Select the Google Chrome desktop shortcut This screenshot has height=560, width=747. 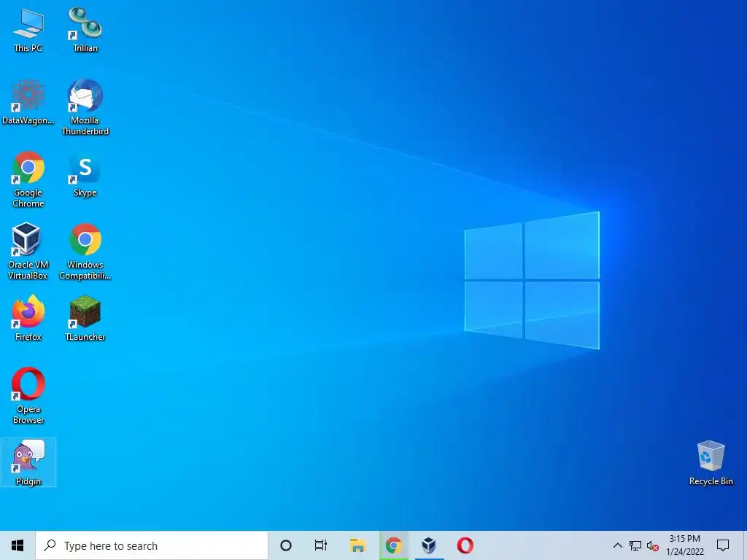(x=28, y=179)
